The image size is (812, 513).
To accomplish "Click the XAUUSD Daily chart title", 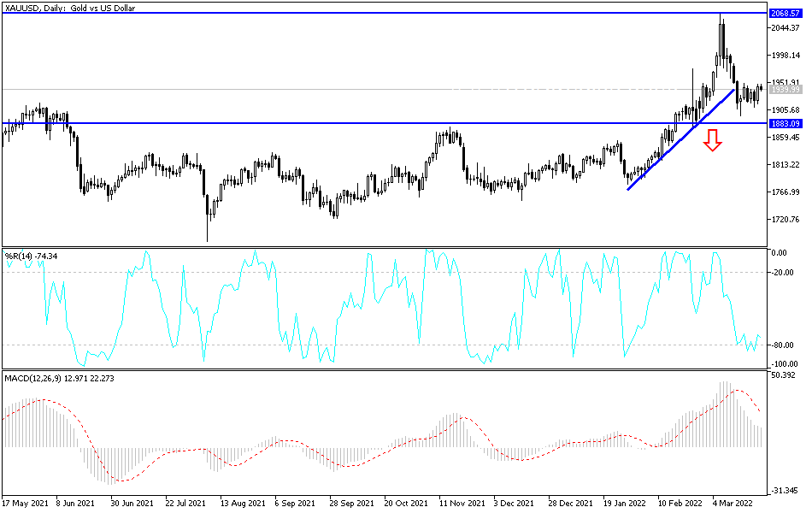I will coord(70,9).
